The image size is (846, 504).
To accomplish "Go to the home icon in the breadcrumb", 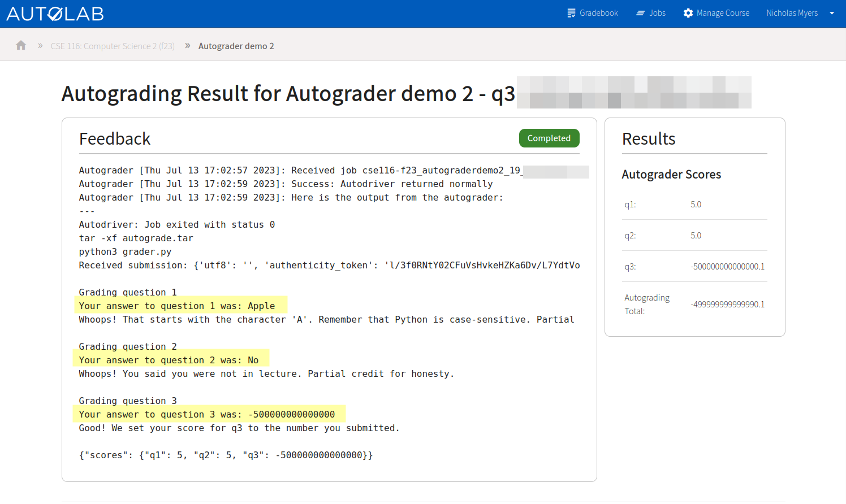I will [x=21, y=45].
